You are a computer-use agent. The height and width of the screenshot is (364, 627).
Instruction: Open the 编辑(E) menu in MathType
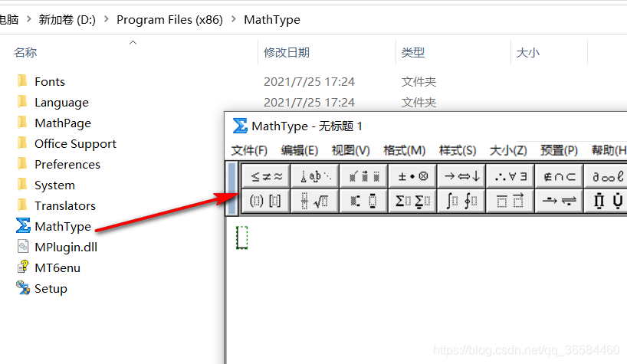point(300,151)
